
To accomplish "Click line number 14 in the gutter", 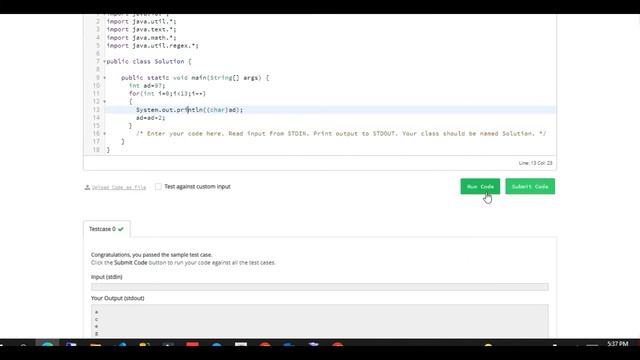I will tap(96, 118).
